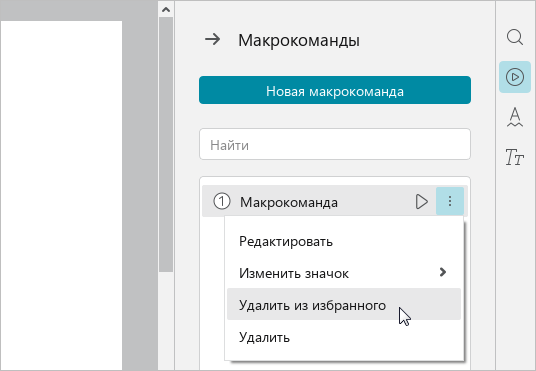
Task: Open the text styles Tт icon in the right sidebar
Action: point(515,157)
